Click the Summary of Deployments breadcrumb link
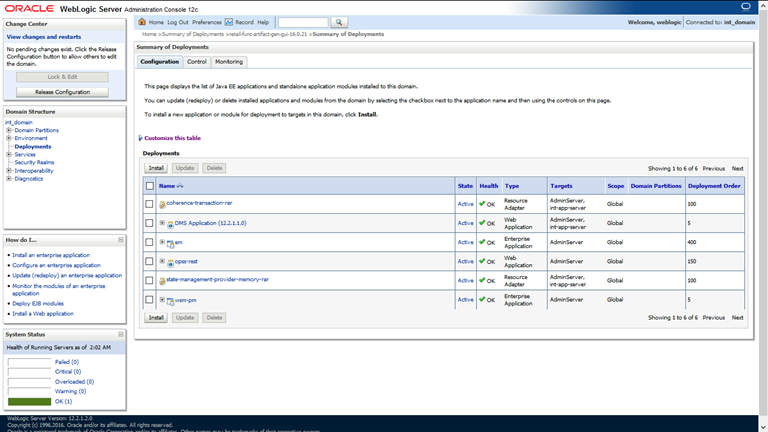The height and width of the screenshot is (432, 768). pos(192,34)
